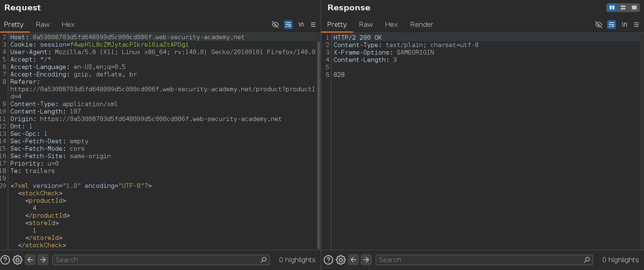Click Response search magnifier icon

587,260
